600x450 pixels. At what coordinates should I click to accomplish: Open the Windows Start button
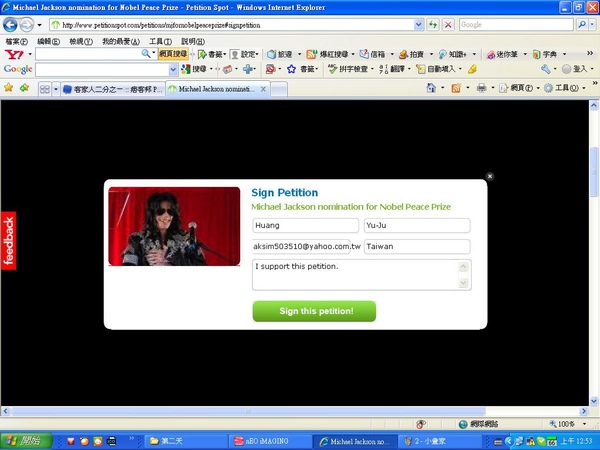(26, 441)
